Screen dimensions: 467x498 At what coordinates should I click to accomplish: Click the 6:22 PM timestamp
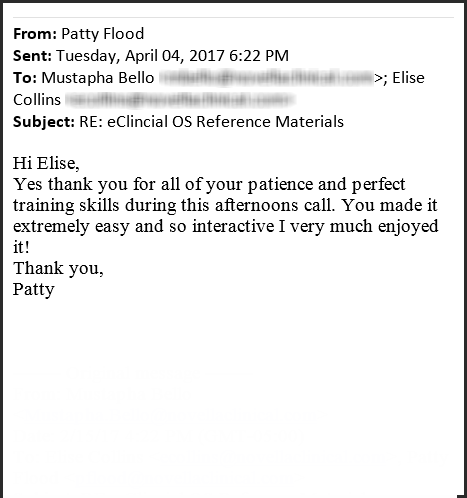pos(259,56)
